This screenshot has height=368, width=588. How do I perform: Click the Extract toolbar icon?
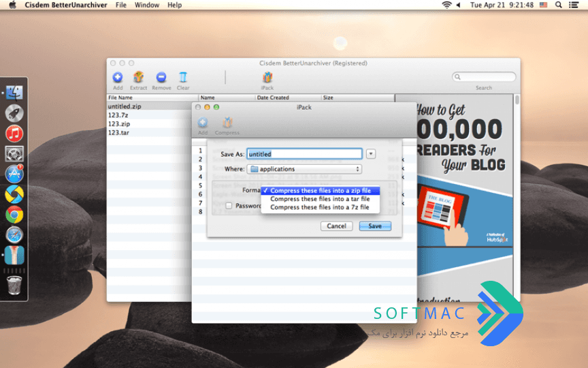point(138,78)
